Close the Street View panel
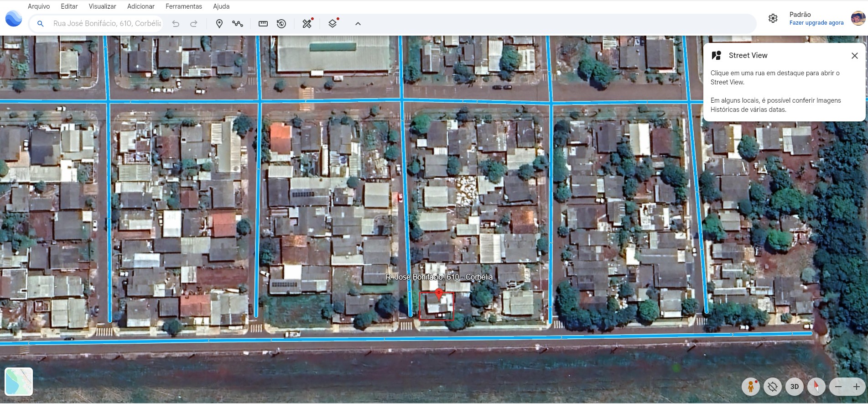This screenshot has width=868, height=404. 855,56
